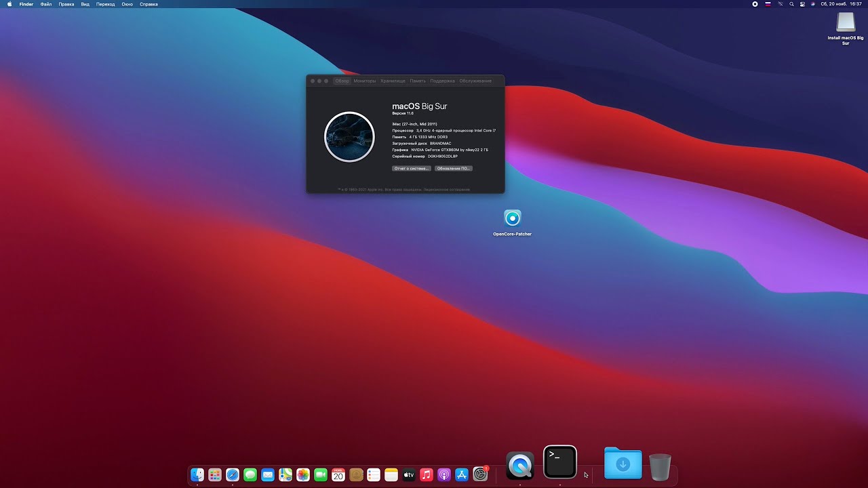Open App Store from Dock
Viewport: 868px width, 488px height.
462,475
